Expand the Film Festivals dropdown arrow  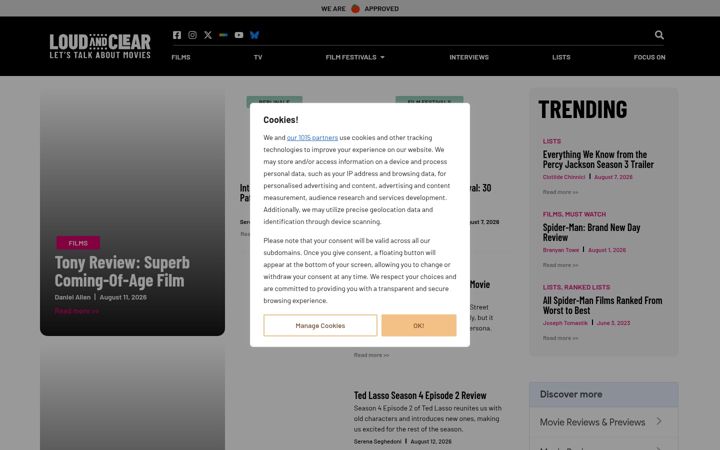(382, 57)
